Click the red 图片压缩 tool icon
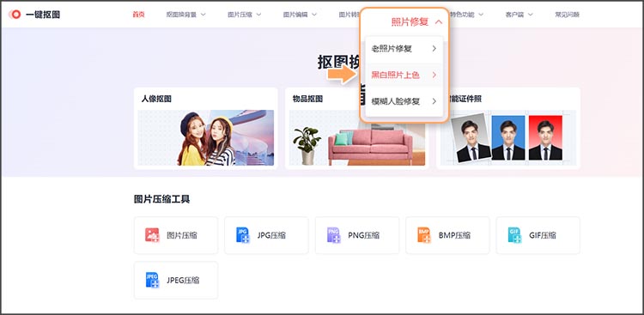 pyautogui.click(x=152, y=235)
